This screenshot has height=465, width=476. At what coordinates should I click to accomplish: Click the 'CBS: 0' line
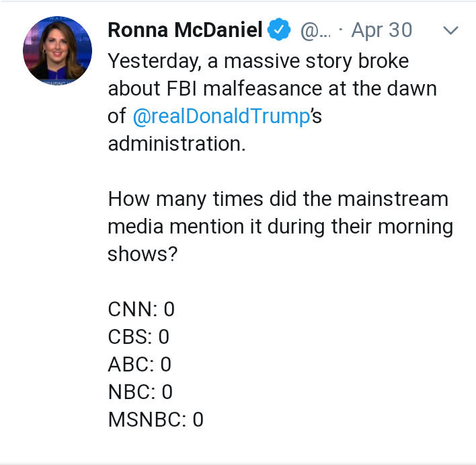click(x=138, y=337)
